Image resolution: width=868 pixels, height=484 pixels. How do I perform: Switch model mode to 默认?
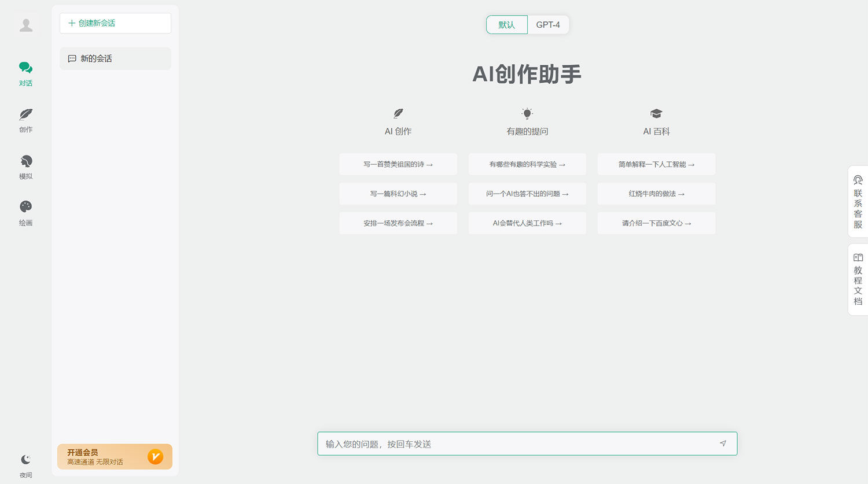click(x=506, y=25)
